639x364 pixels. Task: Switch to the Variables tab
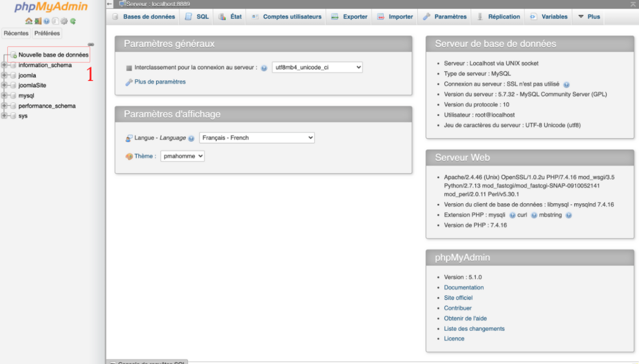point(549,17)
